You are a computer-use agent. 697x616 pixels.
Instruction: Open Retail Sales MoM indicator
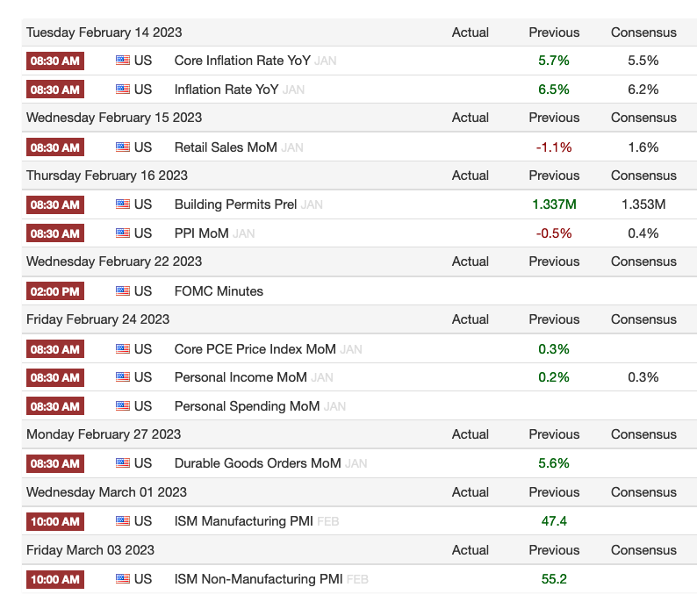pyautogui.click(x=226, y=147)
